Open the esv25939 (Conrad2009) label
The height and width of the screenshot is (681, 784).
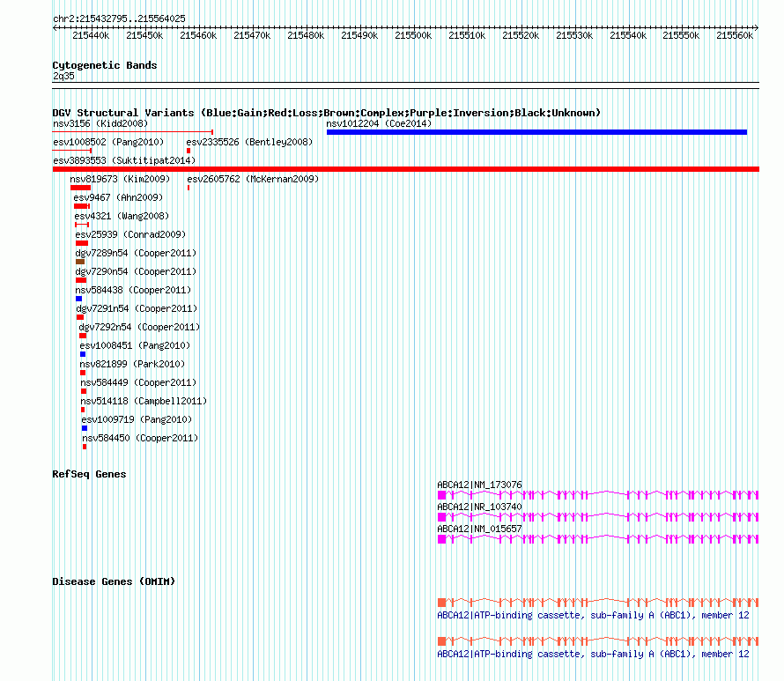pos(130,234)
